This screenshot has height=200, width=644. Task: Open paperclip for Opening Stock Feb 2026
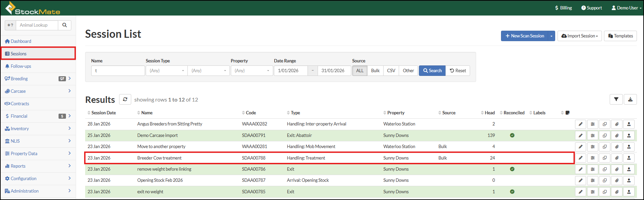point(617,180)
